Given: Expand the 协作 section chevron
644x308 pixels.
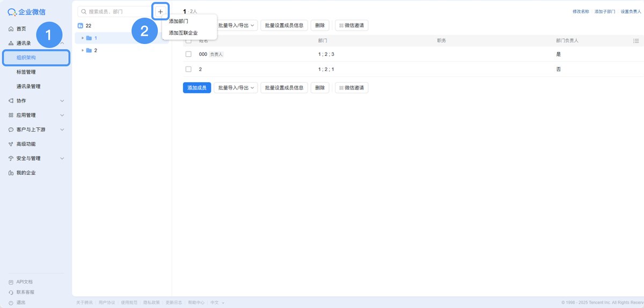Looking at the screenshot, I should (x=62, y=101).
